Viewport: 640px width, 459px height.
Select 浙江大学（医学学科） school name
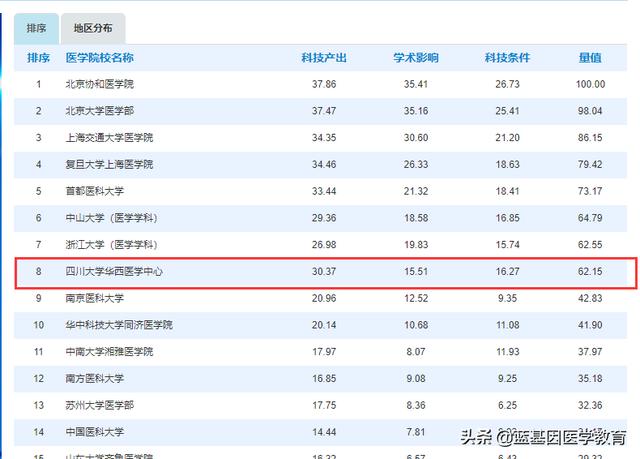(111, 245)
